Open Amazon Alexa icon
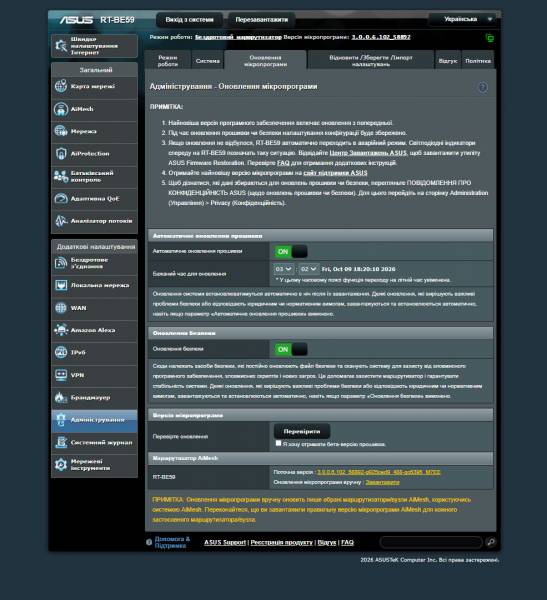This screenshot has height=600, width=547. (x=61, y=330)
